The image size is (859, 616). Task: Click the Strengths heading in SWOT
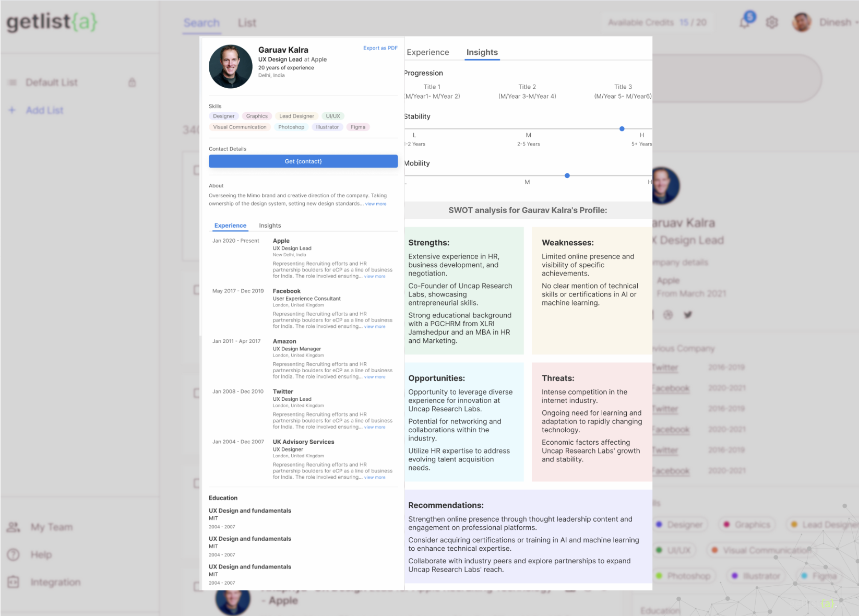[429, 243]
